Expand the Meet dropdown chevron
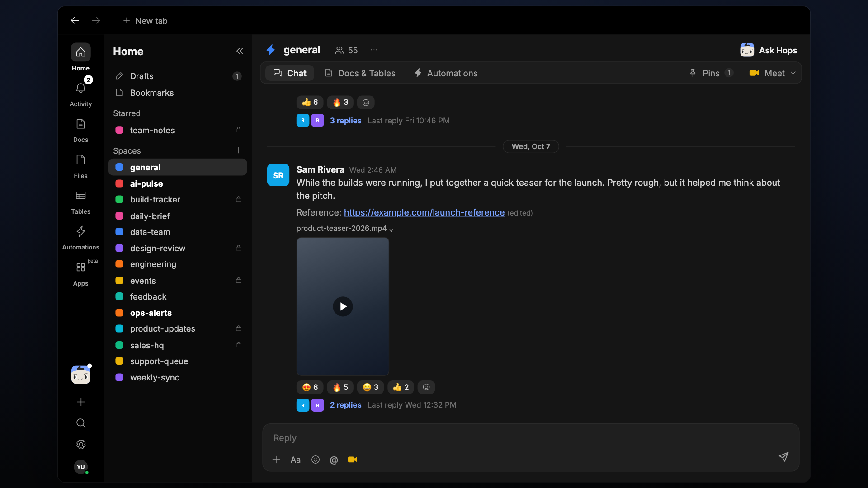Viewport: 868px width, 488px height. point(793,73)
